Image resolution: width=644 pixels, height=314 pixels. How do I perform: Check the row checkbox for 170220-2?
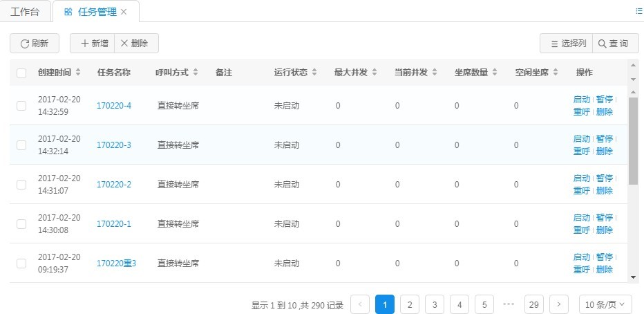[21, 185]
